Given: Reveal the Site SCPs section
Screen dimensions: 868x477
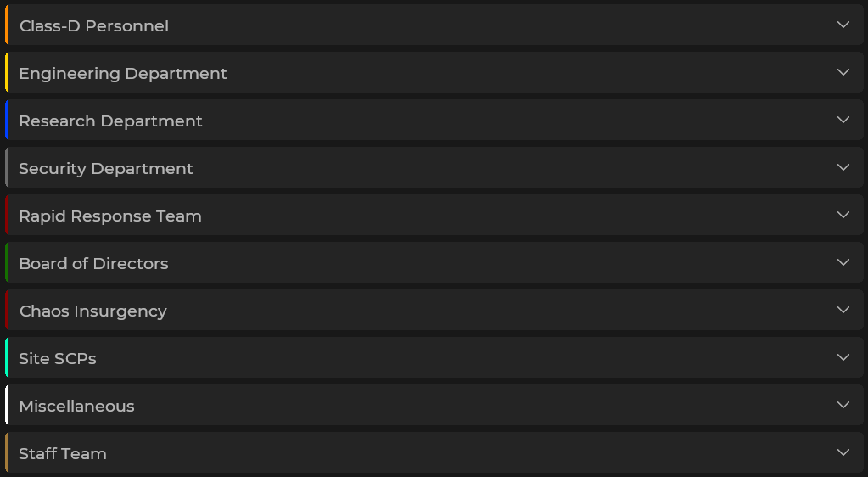Looking at the screenshot, I should click(x=58, y=358).
